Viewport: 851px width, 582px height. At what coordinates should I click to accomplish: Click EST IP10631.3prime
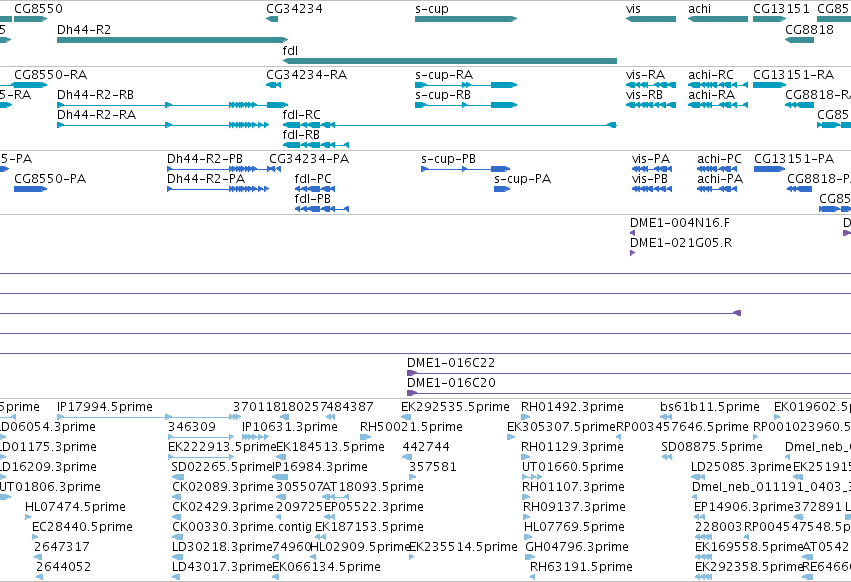[x=290, y=427]
